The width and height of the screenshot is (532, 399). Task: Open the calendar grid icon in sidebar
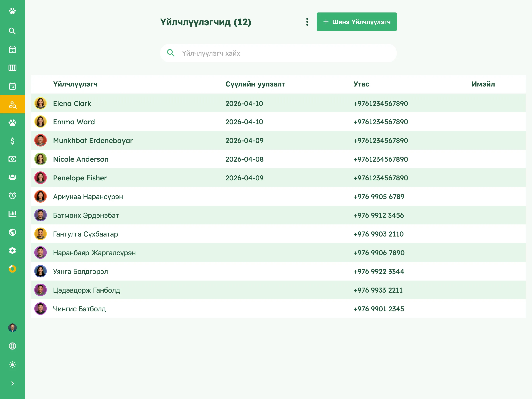point(12,49)
